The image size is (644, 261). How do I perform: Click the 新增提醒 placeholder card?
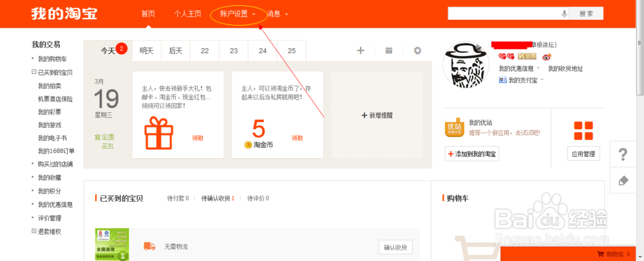(377, 115)
